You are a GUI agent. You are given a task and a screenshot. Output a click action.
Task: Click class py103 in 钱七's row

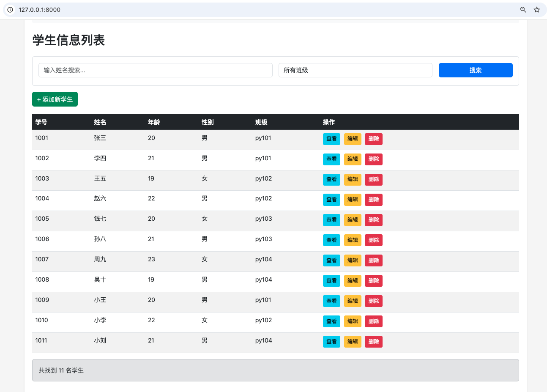coord(263,219)
